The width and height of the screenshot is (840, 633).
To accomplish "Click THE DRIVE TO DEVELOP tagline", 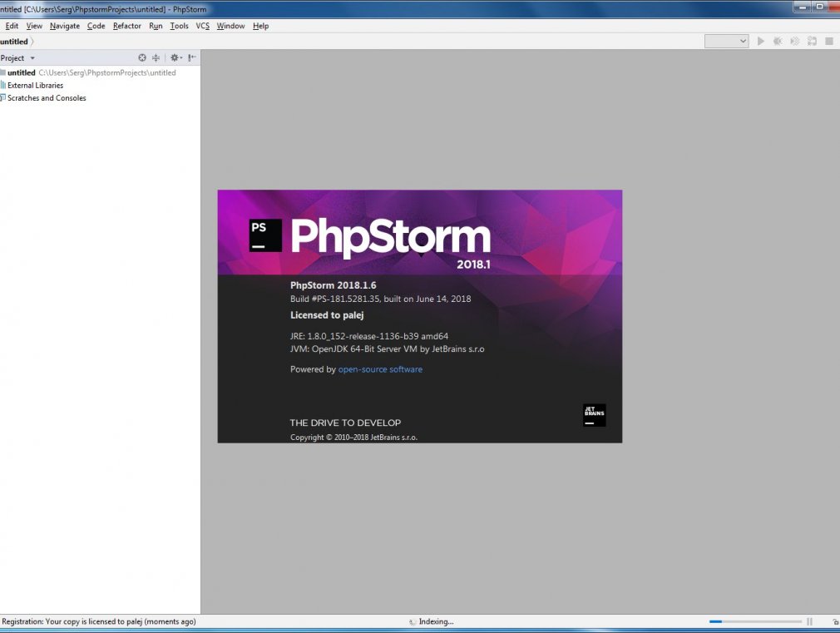I will coord(345,423).
